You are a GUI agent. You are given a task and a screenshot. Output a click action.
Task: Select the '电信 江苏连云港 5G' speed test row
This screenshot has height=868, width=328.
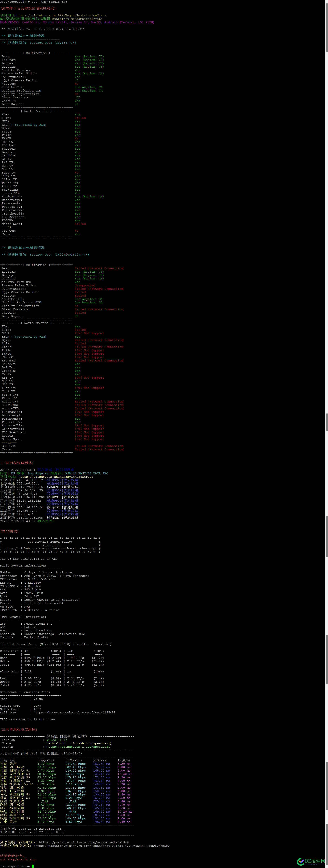65,784
